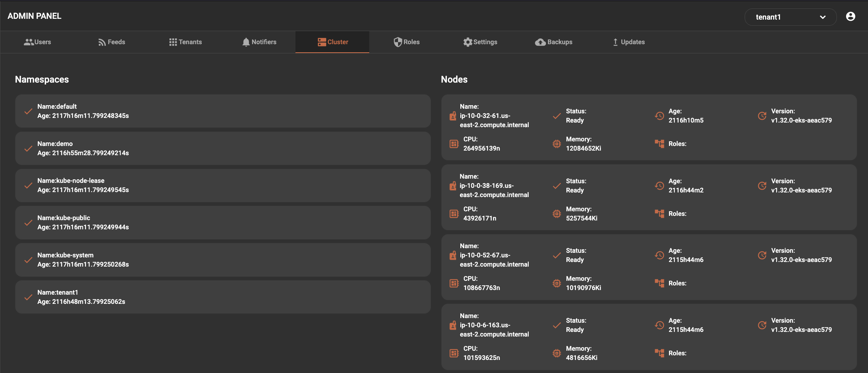Open the Settings tab
The image size is (868, 373).
pyautogui.click(x=480, y=42)
